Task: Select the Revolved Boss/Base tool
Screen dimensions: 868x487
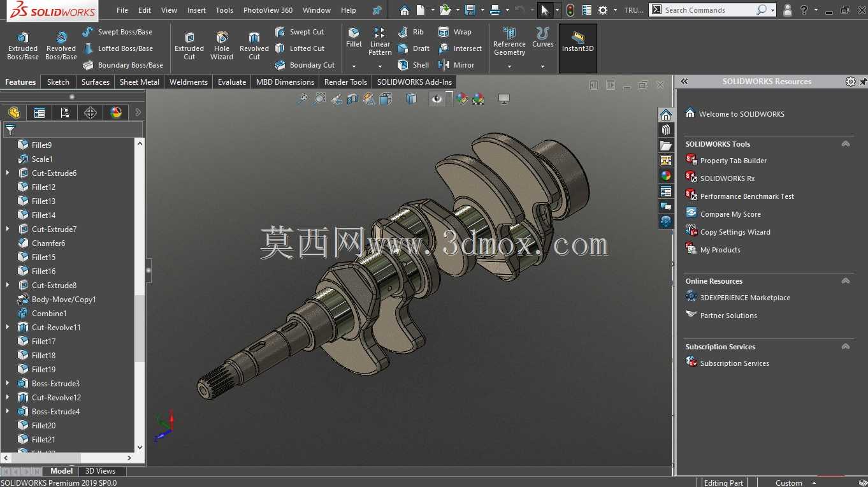Action: [61, 45]
